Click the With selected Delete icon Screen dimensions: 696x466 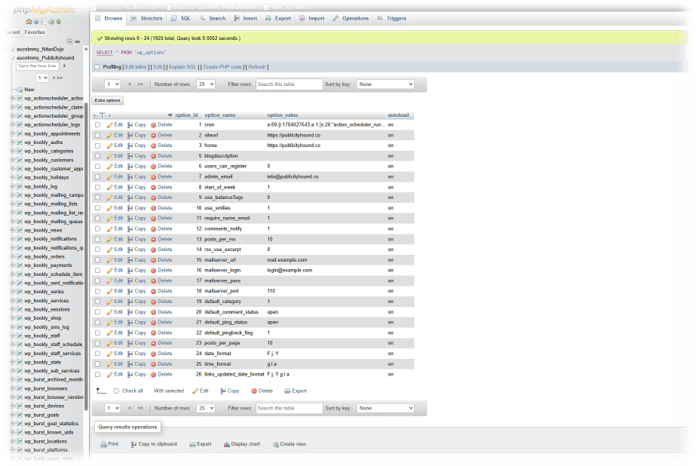click(x=254, y=391)
